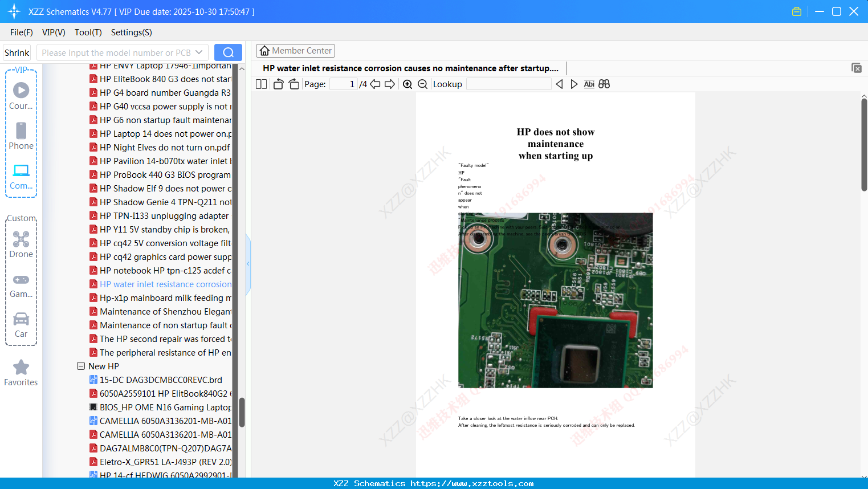Viewport: 868px width, 489px height.
Task: Click the XZZ Schematics logo icon
Action: (x=14, y=11)
